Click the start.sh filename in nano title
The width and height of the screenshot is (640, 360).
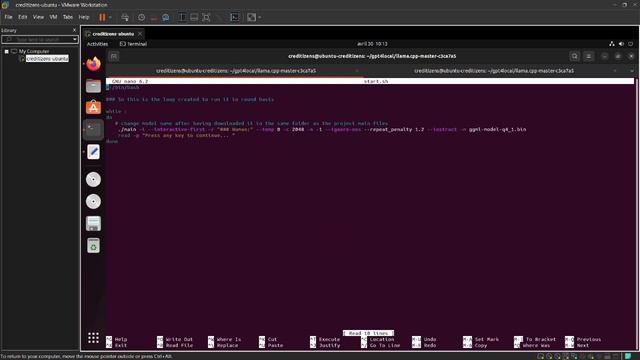[x=376, y=81]
